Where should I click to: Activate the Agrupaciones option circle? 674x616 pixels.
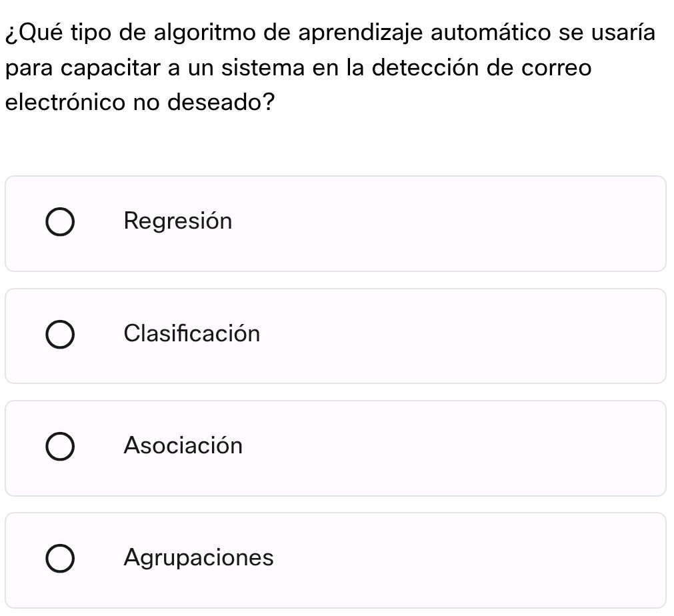pos(60,557)
